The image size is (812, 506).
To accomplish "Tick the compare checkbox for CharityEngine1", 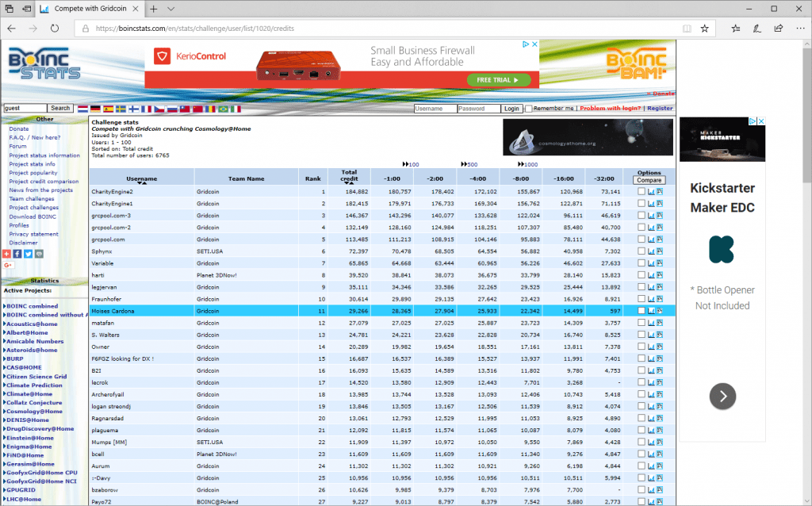I will pyautogui.click(x=641, y=204).
